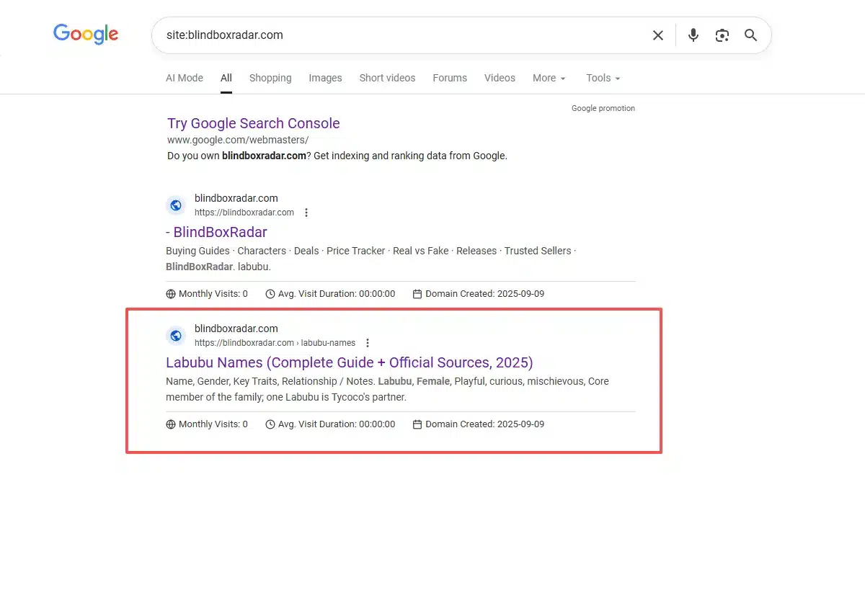This screenshot has height=616, width=865.
Task: Click the magnifying glass search icon
Action: pyautogui.click(x=750, y=35)
